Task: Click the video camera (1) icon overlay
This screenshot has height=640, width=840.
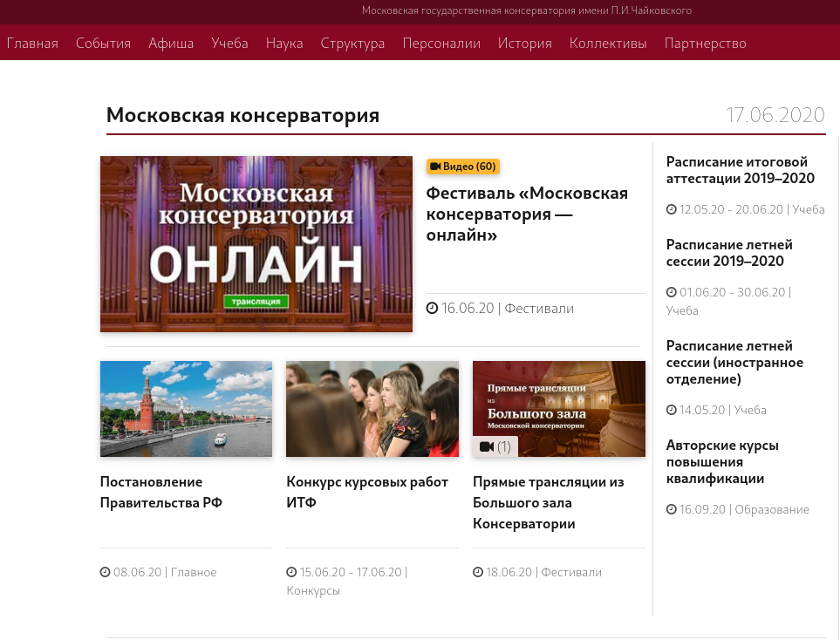Action: pos(495,446)
